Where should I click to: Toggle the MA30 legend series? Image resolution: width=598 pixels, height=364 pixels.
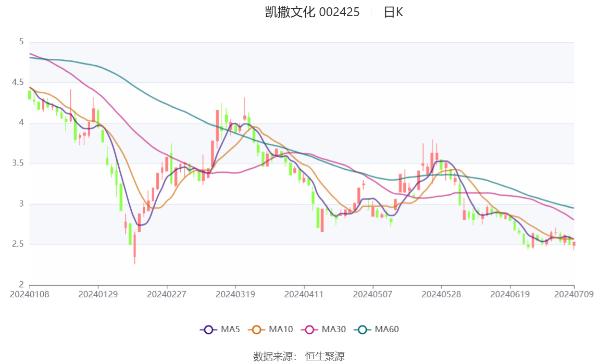[323, 329]
